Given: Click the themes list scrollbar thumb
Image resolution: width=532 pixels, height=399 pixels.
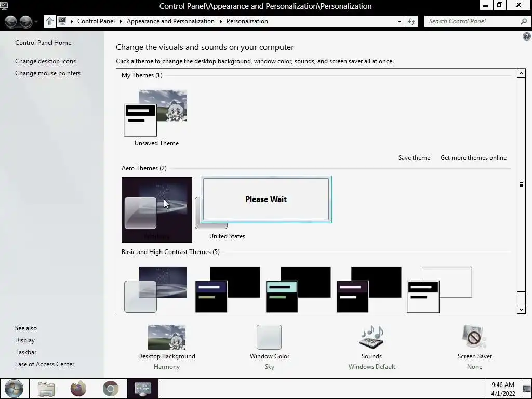Looking at the screenshot, I should (x=521, y=184).
